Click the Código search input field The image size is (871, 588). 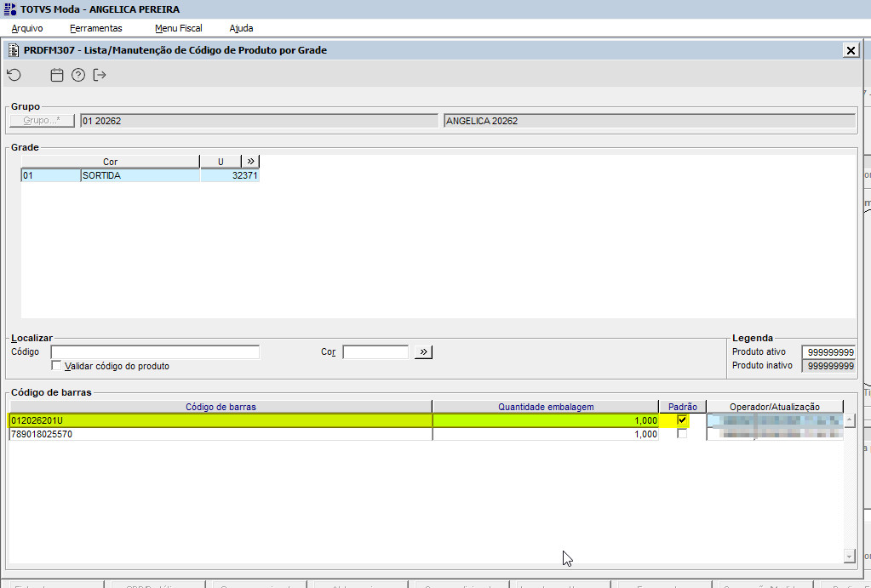(x=155, y=352)
